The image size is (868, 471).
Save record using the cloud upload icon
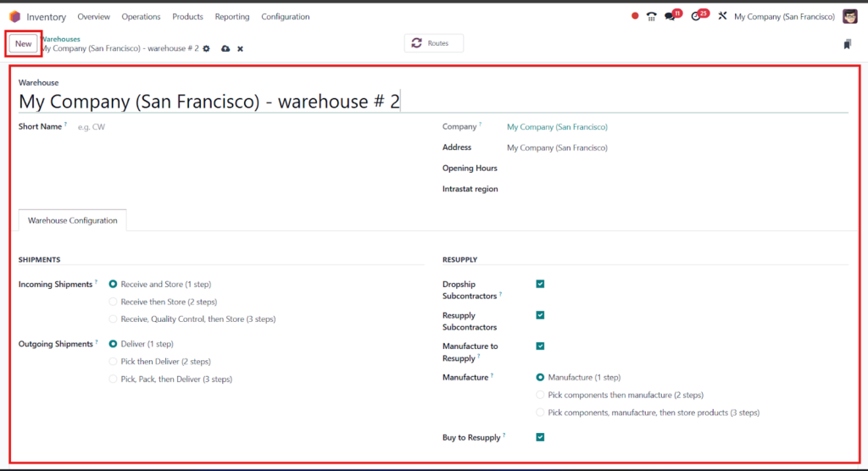tap(225, 48)
